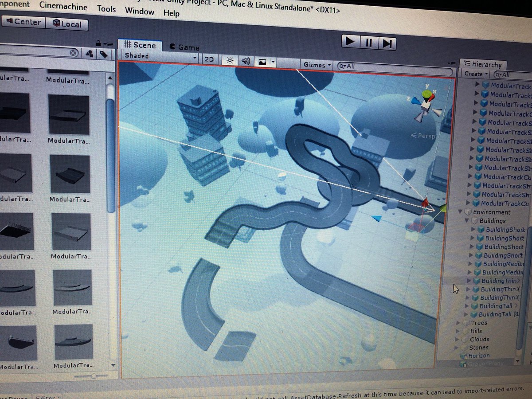Click the GroundPlane prefab cube icon
Viewport: 532px width, 399px height.
point(463,364)
